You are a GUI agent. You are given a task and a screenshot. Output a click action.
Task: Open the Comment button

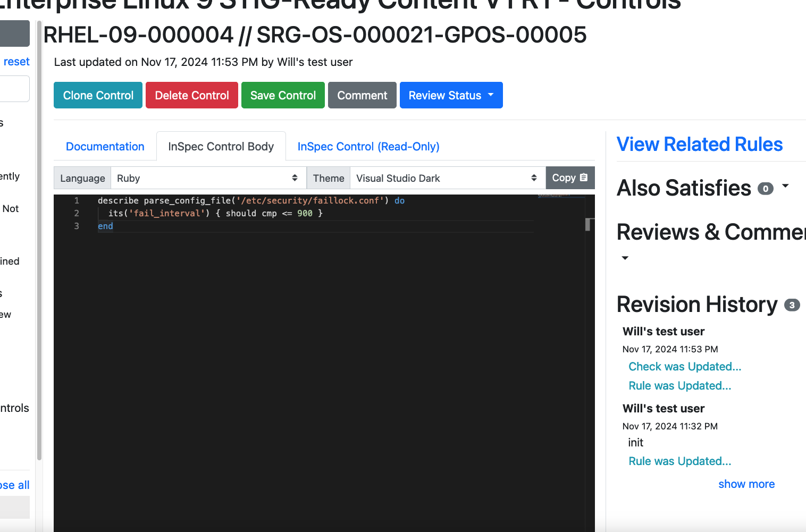coord(362,95)
